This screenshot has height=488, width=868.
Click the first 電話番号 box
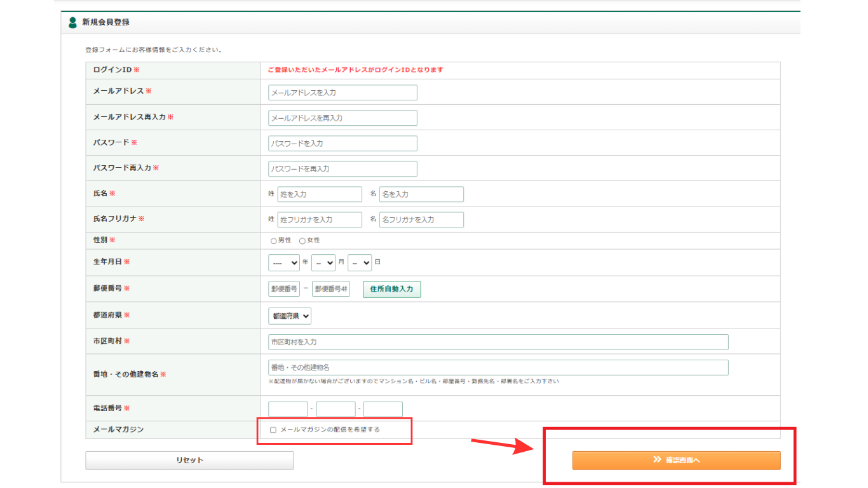click(288, 409)
